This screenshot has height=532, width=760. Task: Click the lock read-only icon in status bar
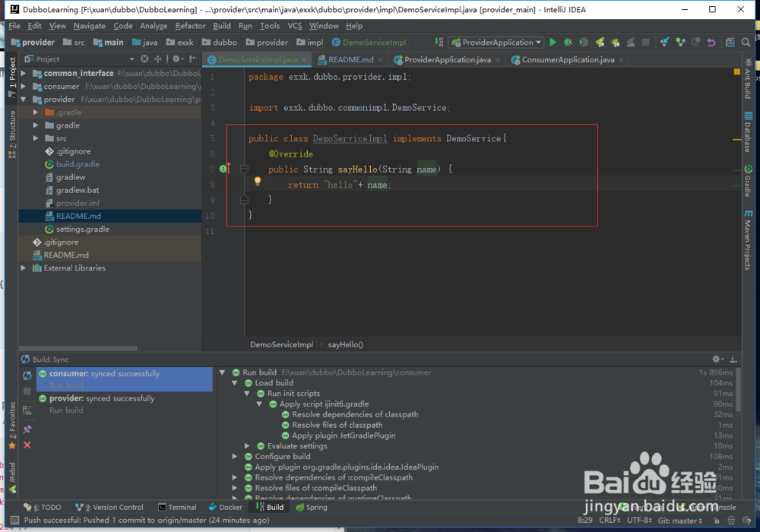pos(717,521)
